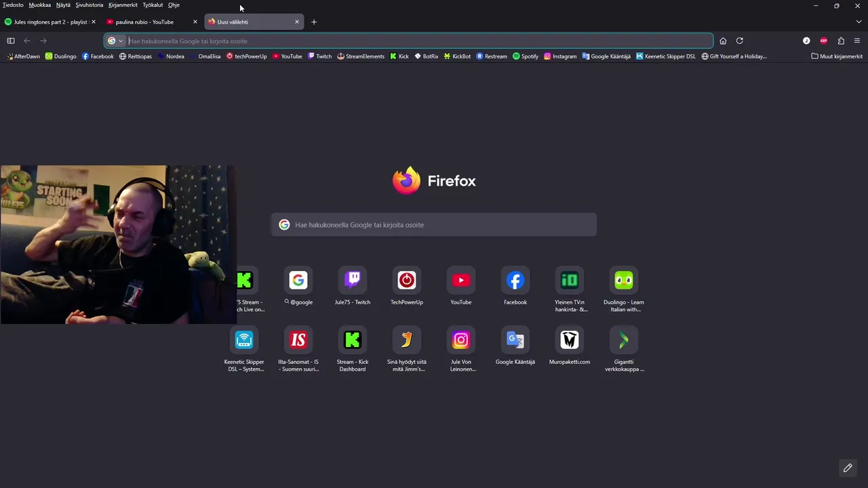Open the Extensions puzzle icon
Image resolution: width=868 pixels, height=488 pixels.
[841, 41]
